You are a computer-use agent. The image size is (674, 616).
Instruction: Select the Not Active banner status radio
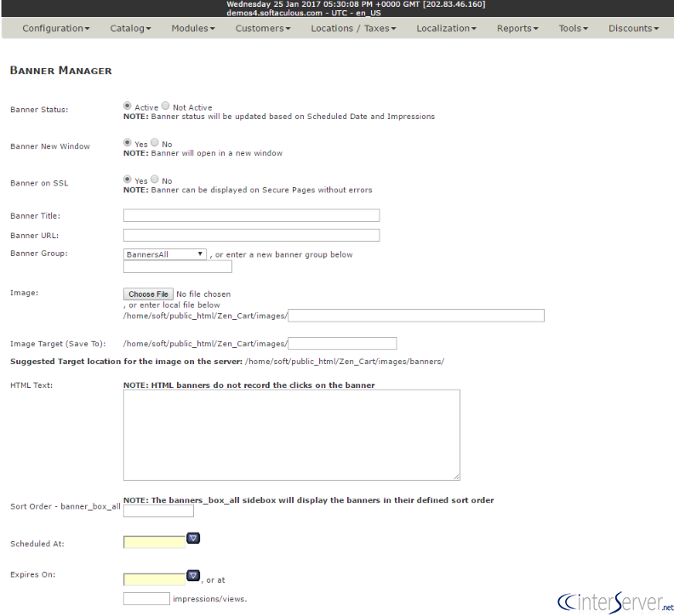coord(165,106)
